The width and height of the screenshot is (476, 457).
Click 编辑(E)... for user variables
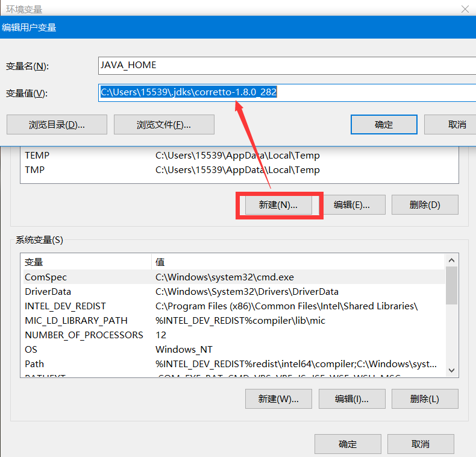[x=352, y=205]
